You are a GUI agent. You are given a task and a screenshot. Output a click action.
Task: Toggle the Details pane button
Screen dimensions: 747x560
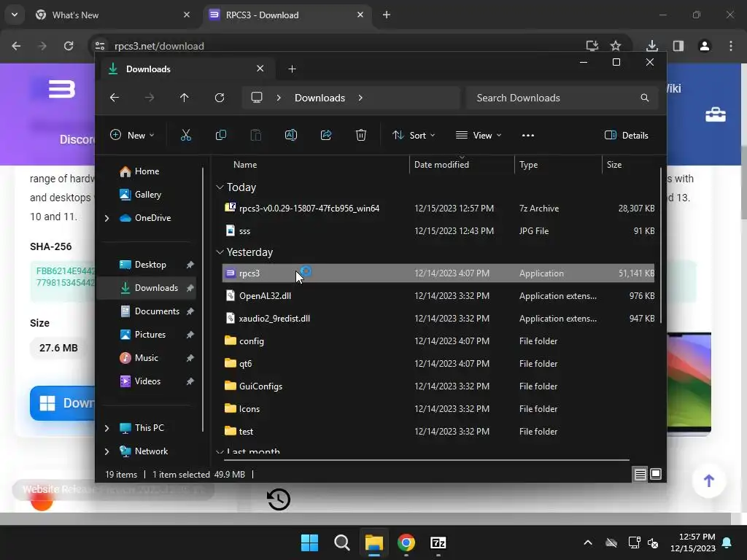[x=626, y=135]
